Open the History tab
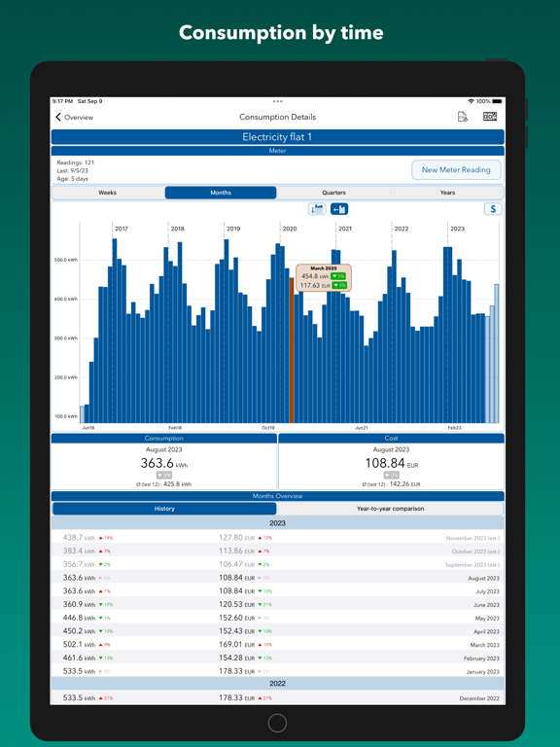 click(x=164, y=509)
